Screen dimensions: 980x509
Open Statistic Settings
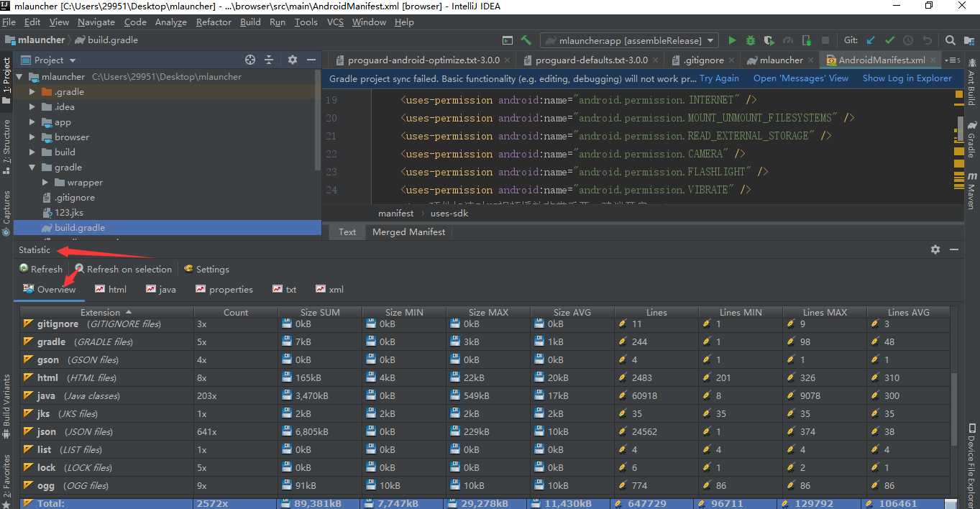pyautogui.click(x=206, y=269)
